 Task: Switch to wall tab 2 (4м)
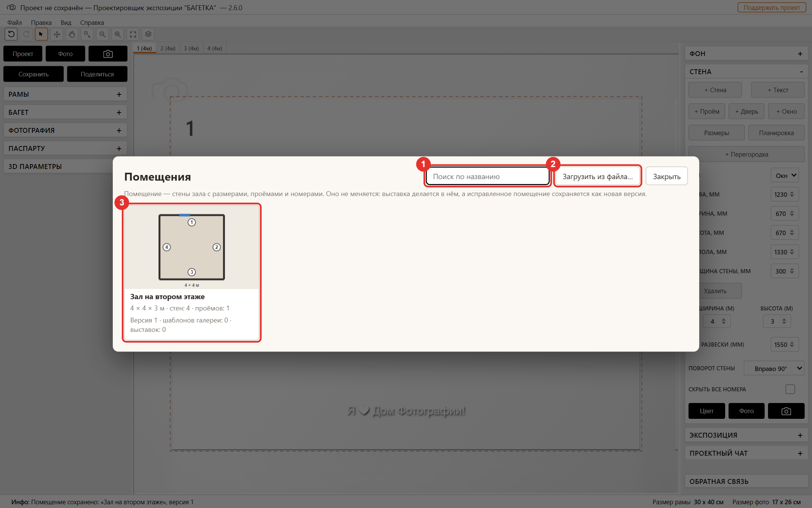168,48
